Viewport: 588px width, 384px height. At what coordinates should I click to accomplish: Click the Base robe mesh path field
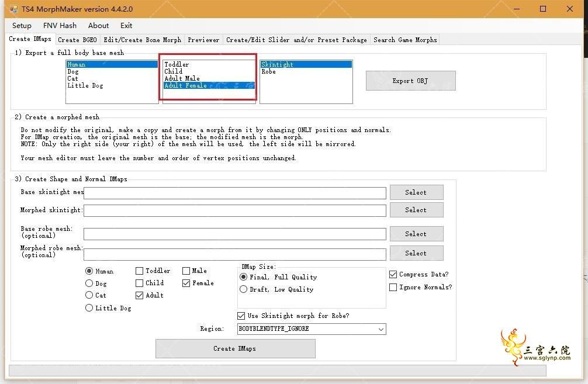(235, 234)
